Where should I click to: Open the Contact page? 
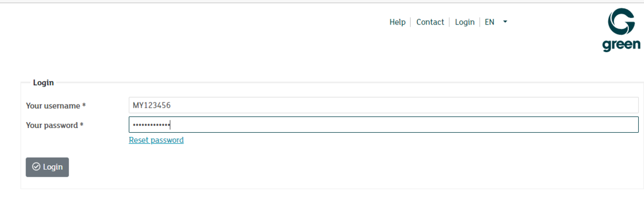click(430, 22)
